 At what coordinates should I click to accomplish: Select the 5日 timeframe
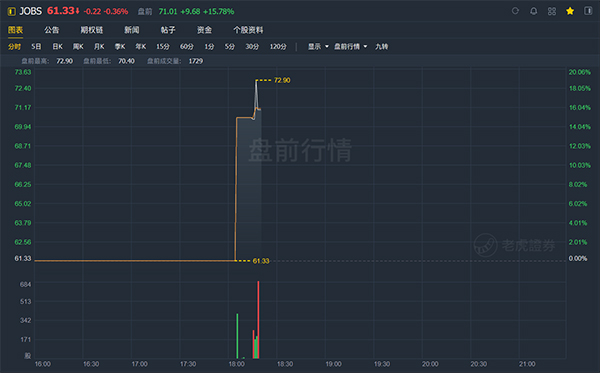36,46
